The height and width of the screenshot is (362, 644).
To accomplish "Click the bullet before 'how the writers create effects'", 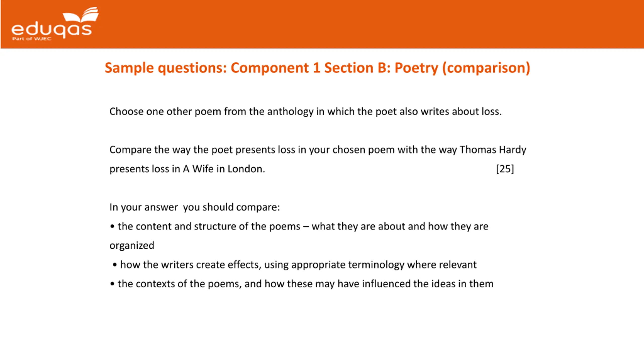I will click(x=115, y=265).
